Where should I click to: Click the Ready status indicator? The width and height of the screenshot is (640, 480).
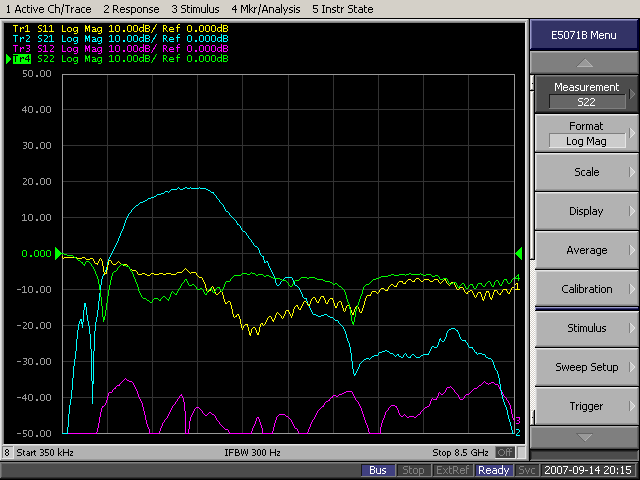coord(493,470)
